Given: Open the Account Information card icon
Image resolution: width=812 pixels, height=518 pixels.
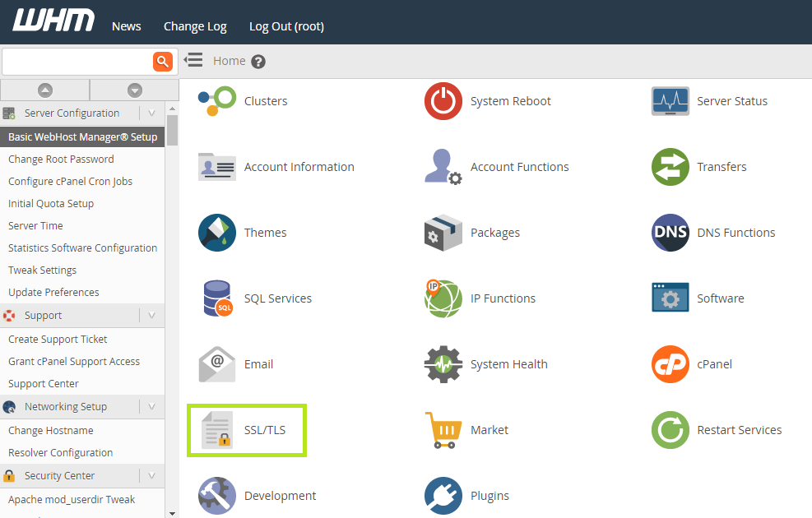Looking at the screenshot, I should [x=217, y=167].
